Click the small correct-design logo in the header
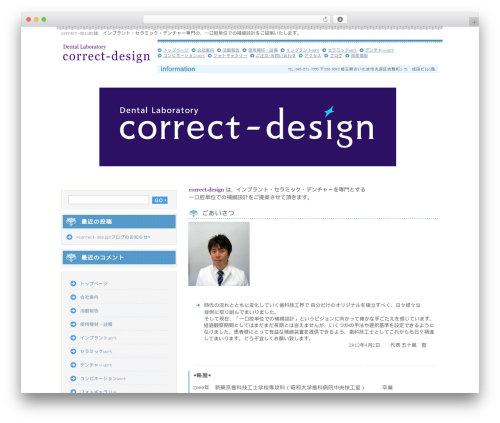The height and width of the screenshot is (423, 500). click(x=106, y=53)
